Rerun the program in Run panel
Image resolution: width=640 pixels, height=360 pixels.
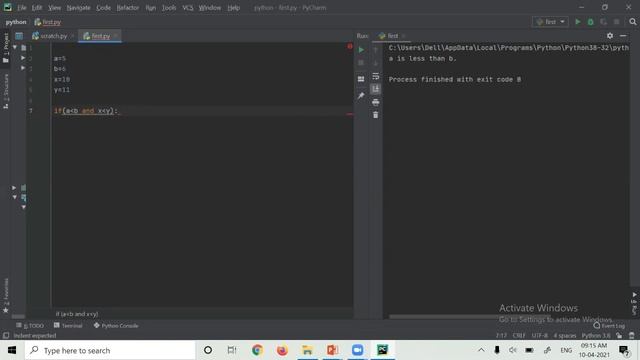pyautogui.click(x=361, y=50)
